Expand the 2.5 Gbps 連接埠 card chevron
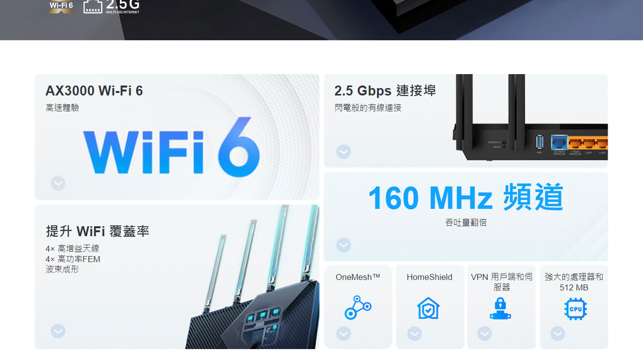This screenshot has height=364, width=643. (x=344, y=152)
